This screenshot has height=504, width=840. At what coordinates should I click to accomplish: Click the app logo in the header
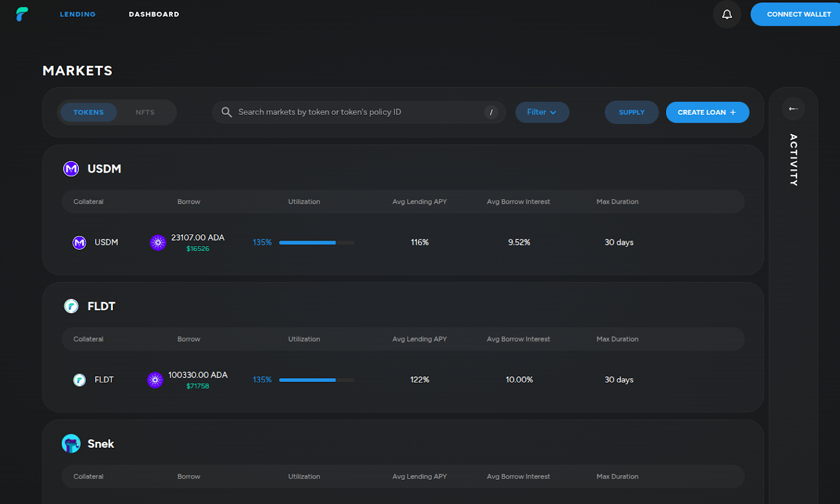22,14
